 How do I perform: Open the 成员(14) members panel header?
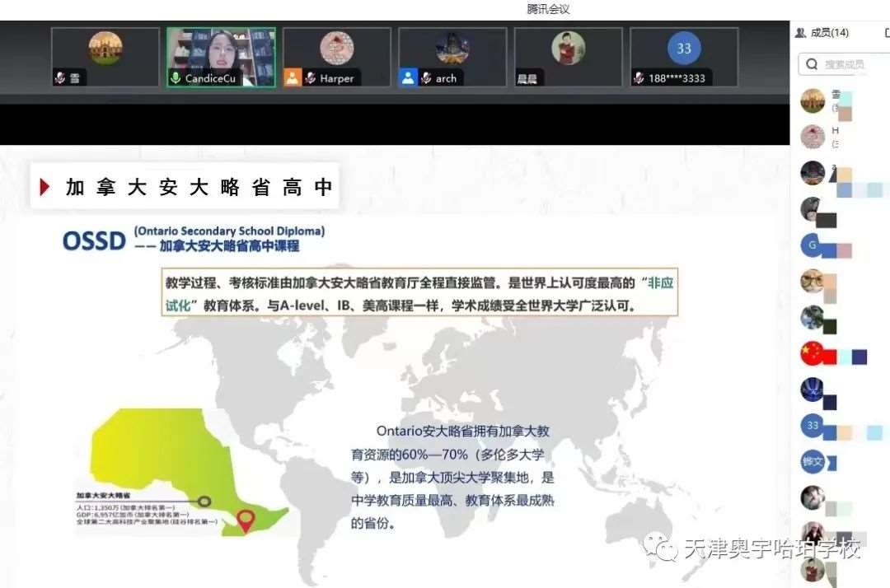click(829, 33)
